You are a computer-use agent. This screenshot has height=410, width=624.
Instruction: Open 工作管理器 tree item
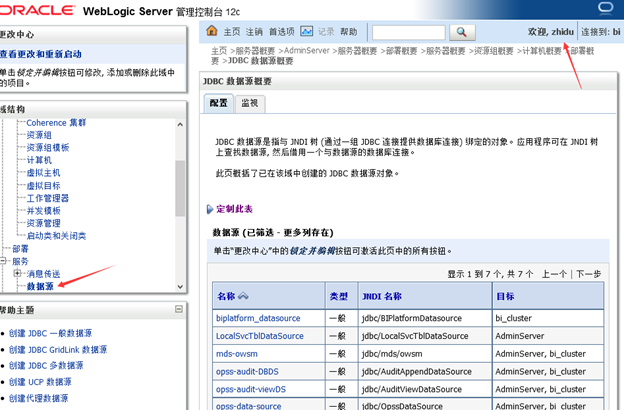click(48, 198)
